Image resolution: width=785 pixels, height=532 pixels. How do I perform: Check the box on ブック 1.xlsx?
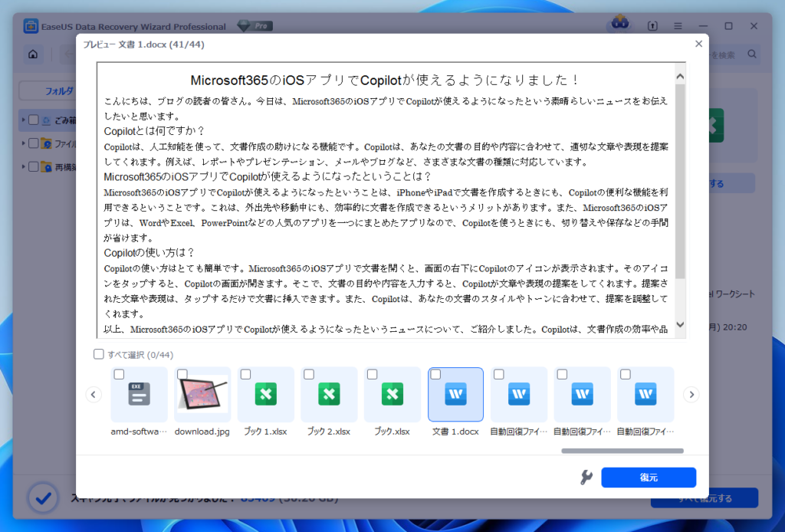[246, 374]
